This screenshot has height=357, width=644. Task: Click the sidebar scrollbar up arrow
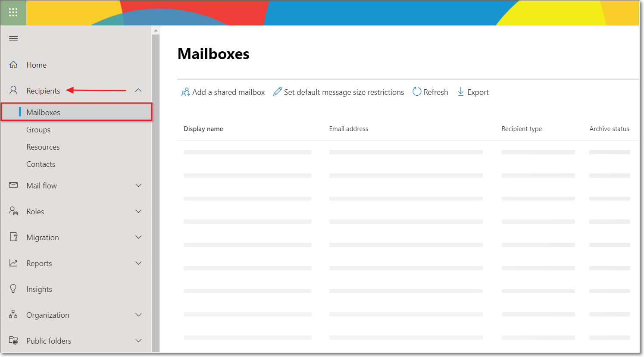tap(156, 30)
